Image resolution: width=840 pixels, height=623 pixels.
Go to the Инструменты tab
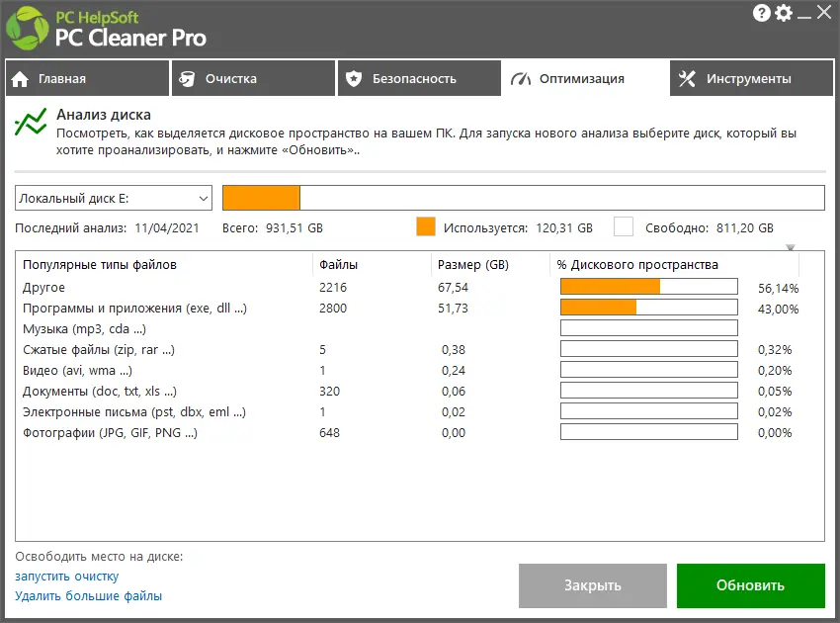point(752,78)
